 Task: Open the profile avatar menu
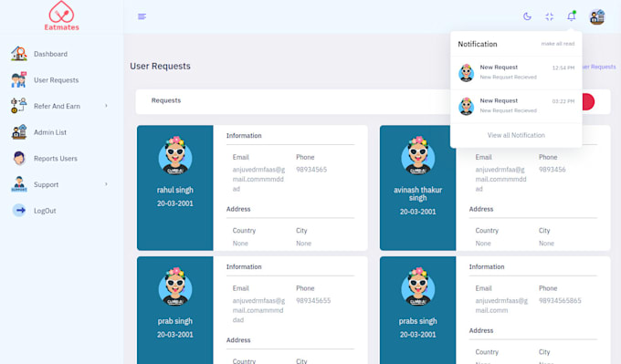(597, 16)
